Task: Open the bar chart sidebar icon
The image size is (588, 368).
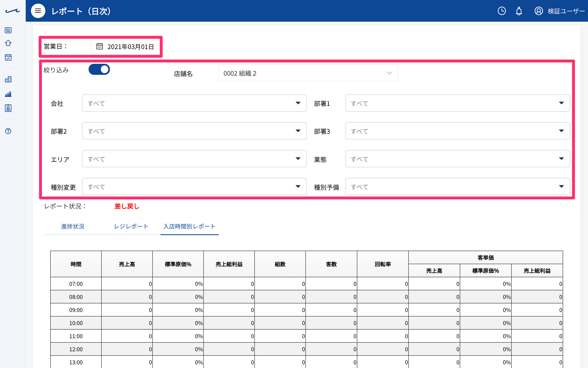Action: click(x=8, y=94)
